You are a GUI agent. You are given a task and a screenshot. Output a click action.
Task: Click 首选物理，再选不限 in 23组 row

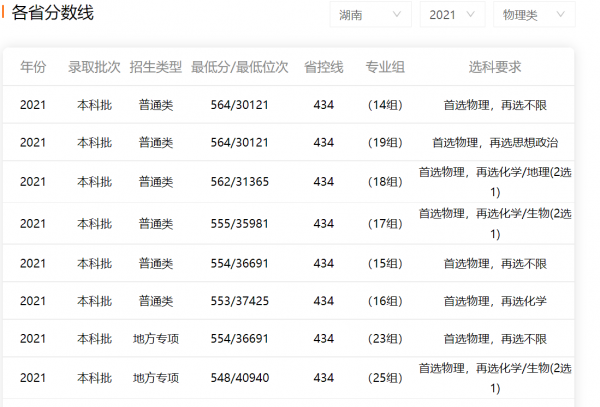pos(495,339)
